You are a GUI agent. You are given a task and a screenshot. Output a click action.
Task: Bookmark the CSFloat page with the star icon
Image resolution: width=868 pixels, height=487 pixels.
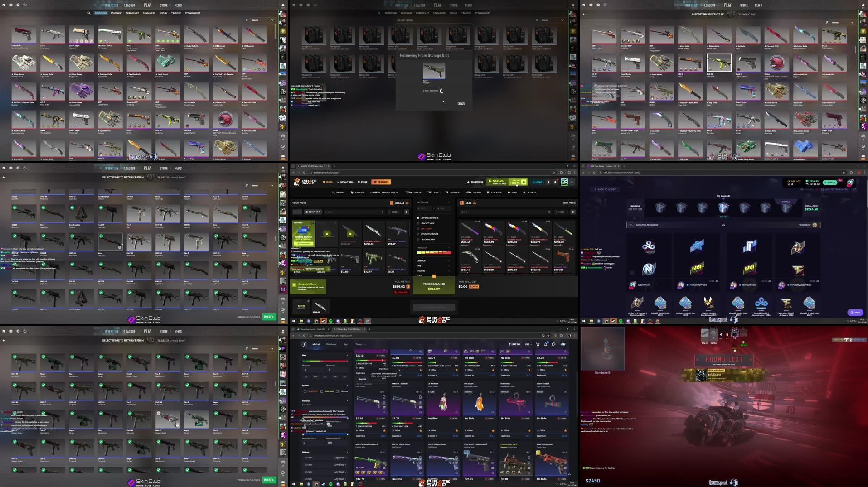click(548, 336)
